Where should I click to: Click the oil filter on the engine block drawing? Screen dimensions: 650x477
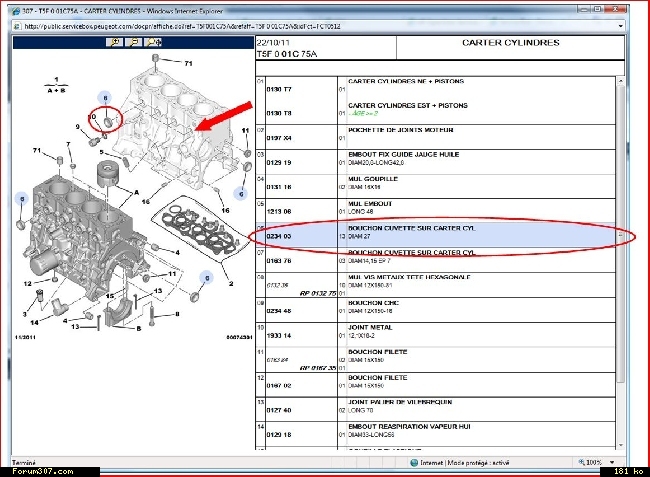(x=45, y=262)
